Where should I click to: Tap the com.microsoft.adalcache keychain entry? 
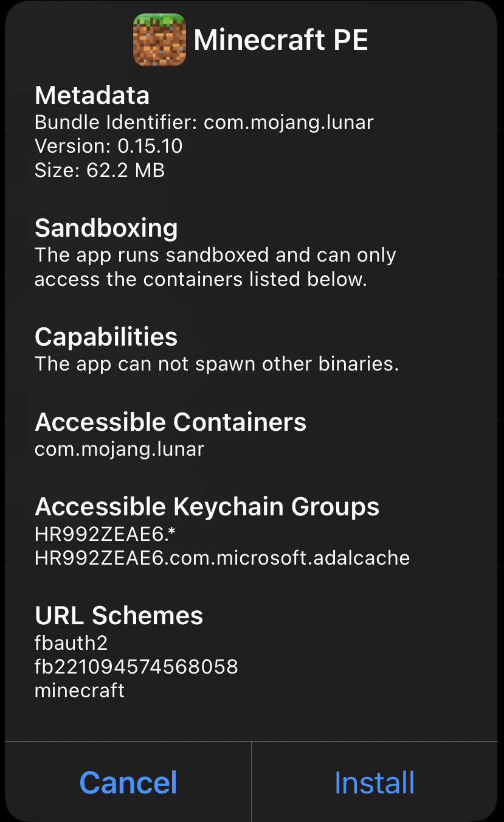click(x=223, y=558)
